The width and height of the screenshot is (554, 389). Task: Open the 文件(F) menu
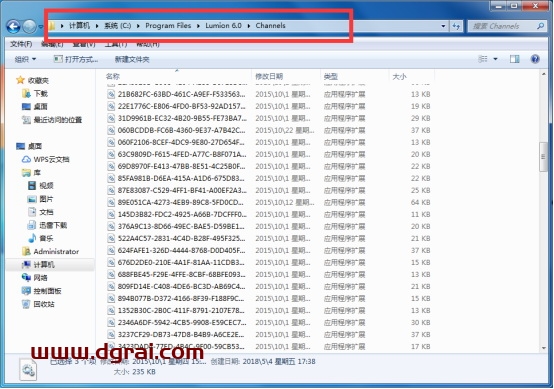(x=21, y=44)
